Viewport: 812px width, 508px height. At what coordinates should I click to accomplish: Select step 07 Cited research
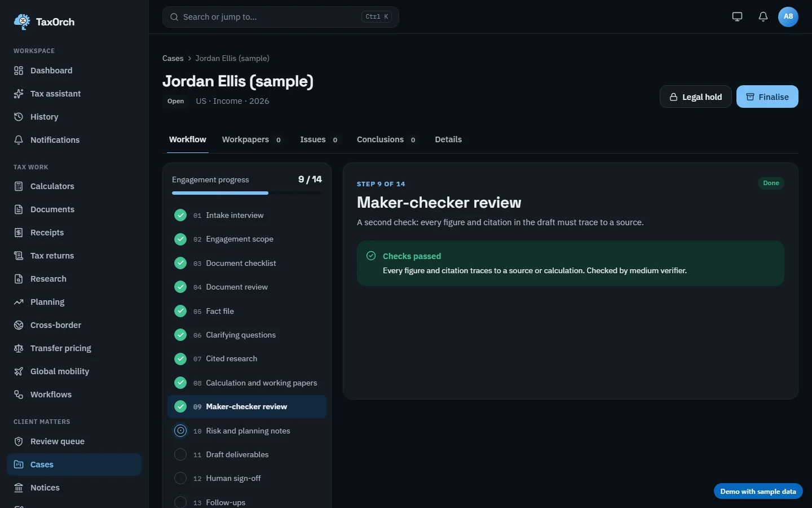[247, 358]
